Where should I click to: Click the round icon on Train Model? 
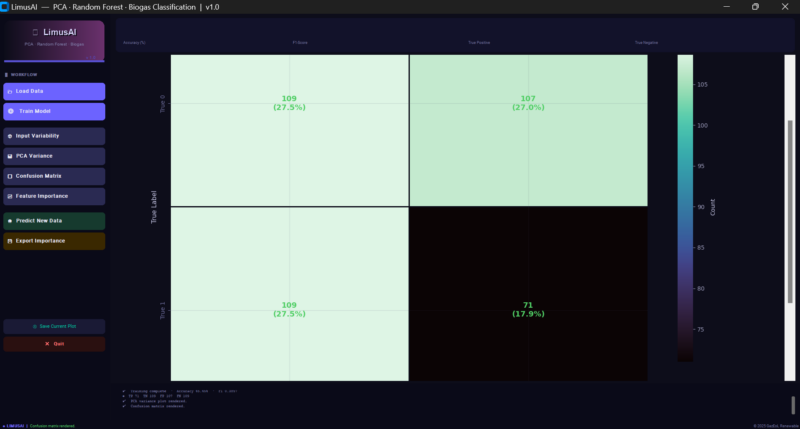click(x=11, y=111)
